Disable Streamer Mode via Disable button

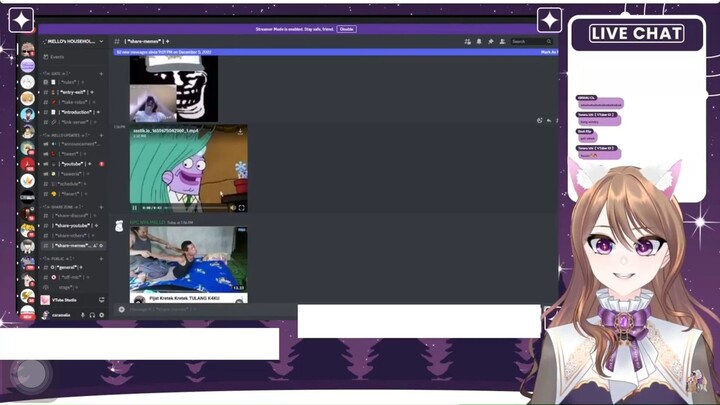point(346,29)
